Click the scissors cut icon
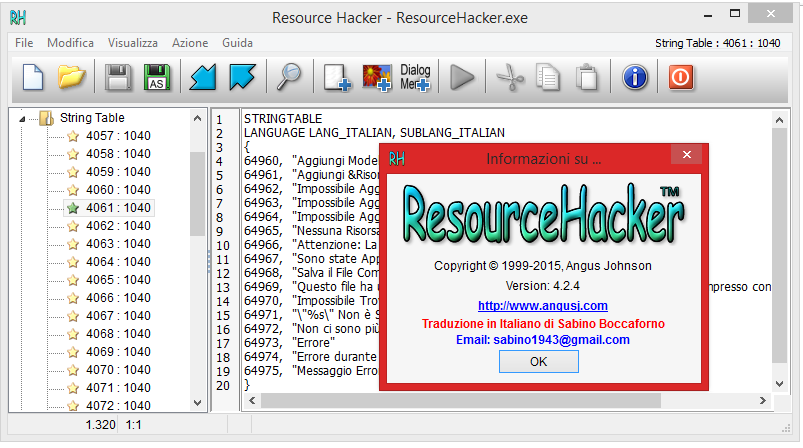Image resolution: width=803 pixels, height=448 pixels. (x=510, y=78)
